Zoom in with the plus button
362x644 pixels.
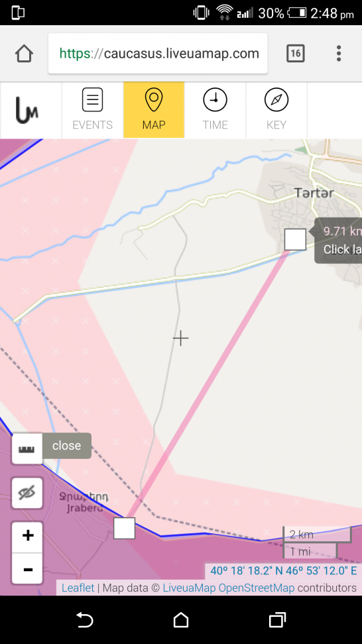[x=27, y=536]
